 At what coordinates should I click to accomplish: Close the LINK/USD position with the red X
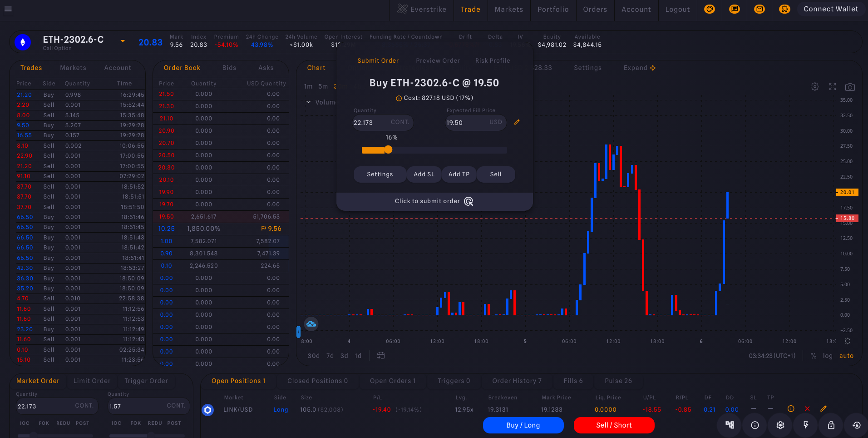807,408
